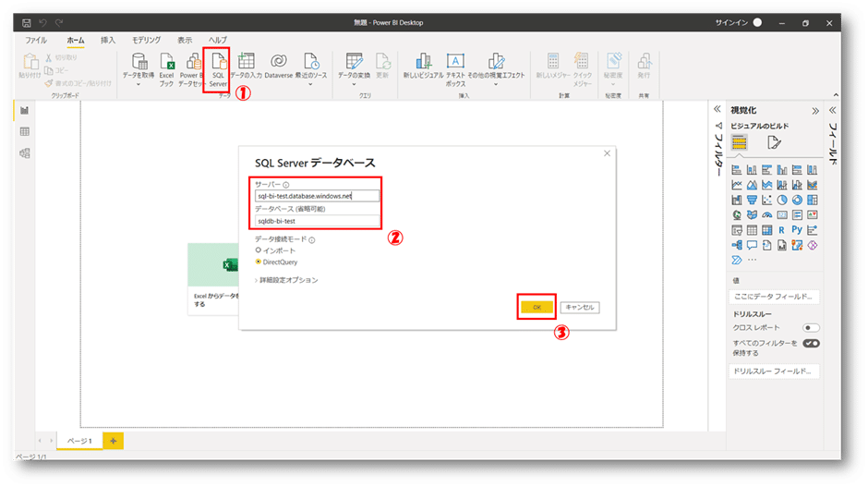
Task: Insert a テキストボックス (Text box)
Action: [x=455, y=70]
